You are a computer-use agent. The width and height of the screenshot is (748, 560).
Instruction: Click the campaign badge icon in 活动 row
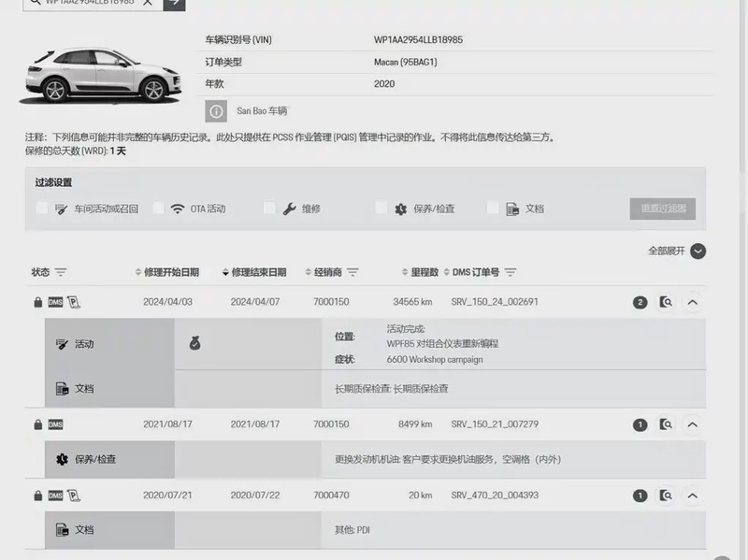coord(194,343)
